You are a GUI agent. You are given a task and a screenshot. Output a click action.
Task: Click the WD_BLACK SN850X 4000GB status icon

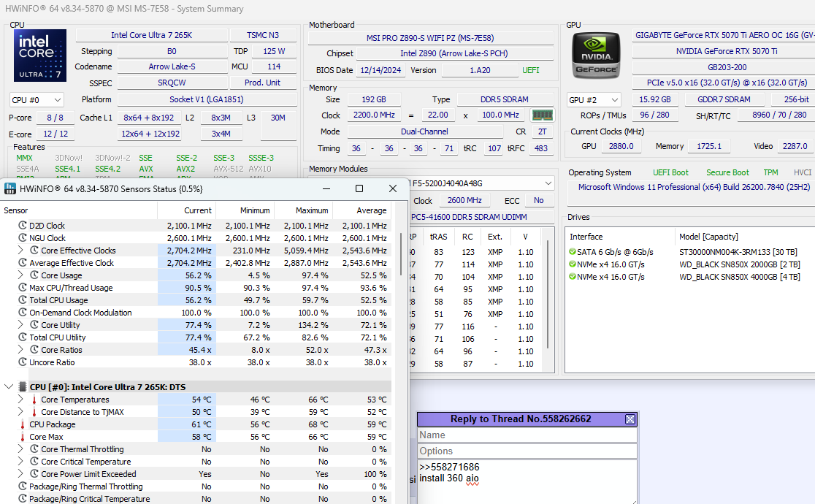click(x=573, y=277)
